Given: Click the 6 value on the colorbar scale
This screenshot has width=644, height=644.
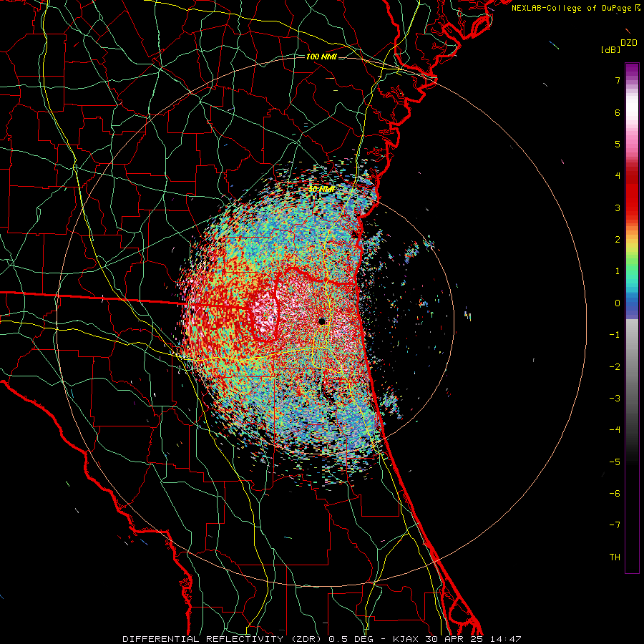Looking at the screenshot, I should point(618,112).
